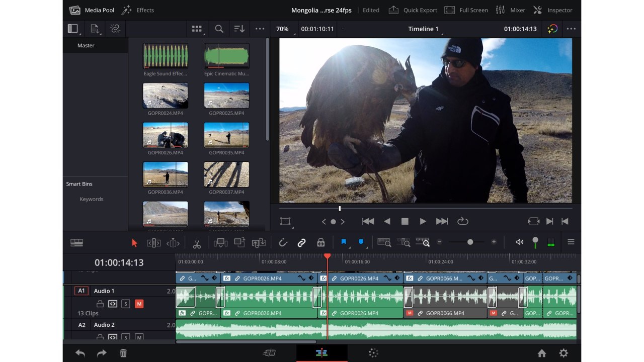Open Keywords smart bin
Viewport: 644px width, 362px height.
coord(91,199)
